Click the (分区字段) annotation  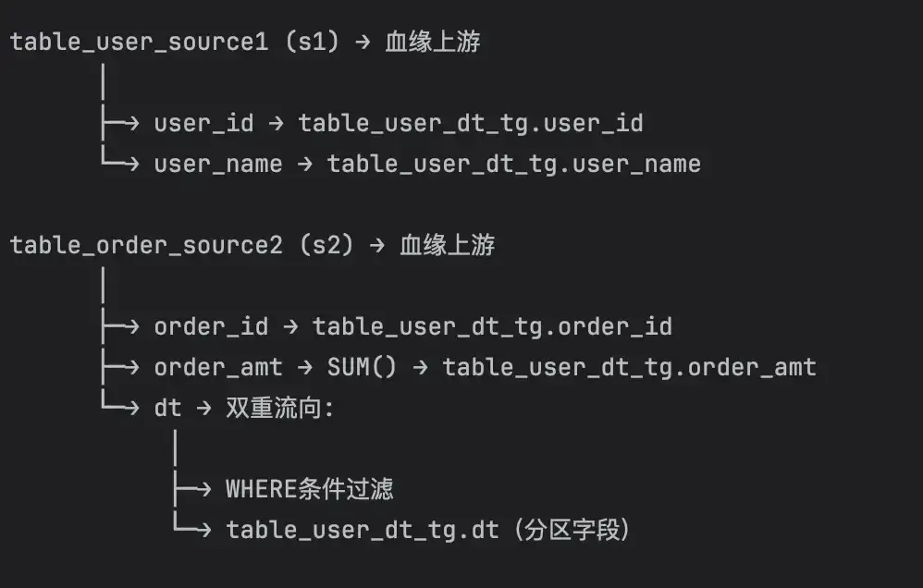click(x=572, y=530)
